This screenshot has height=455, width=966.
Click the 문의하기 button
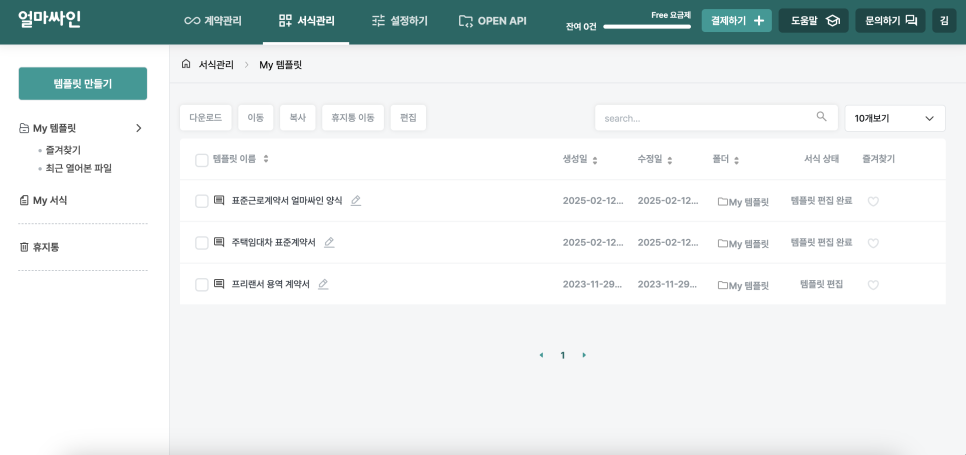pos(890,20)
